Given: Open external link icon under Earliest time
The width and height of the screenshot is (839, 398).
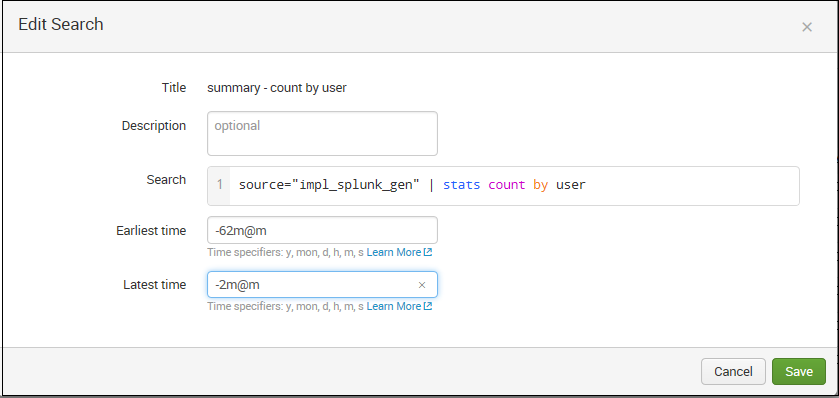Looking at the screenshot, I should 428,252.
